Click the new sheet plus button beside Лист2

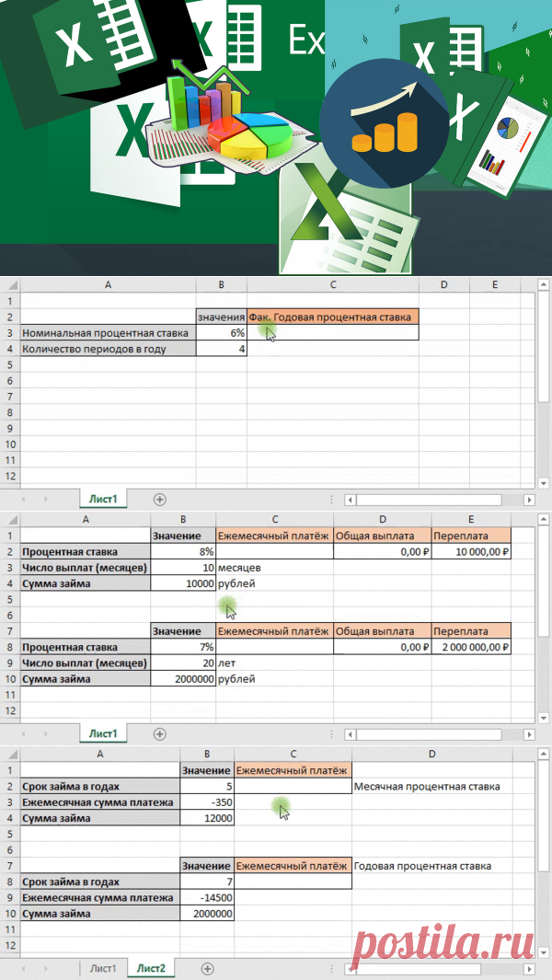tap(207, 969)
